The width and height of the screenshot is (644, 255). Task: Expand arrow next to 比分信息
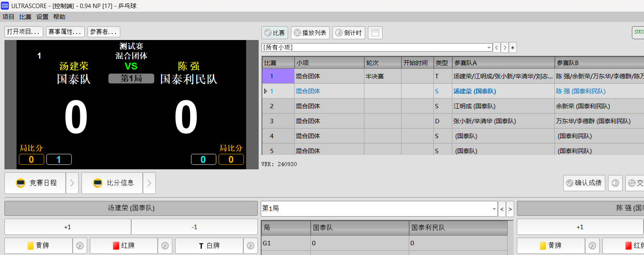(149, 183)
